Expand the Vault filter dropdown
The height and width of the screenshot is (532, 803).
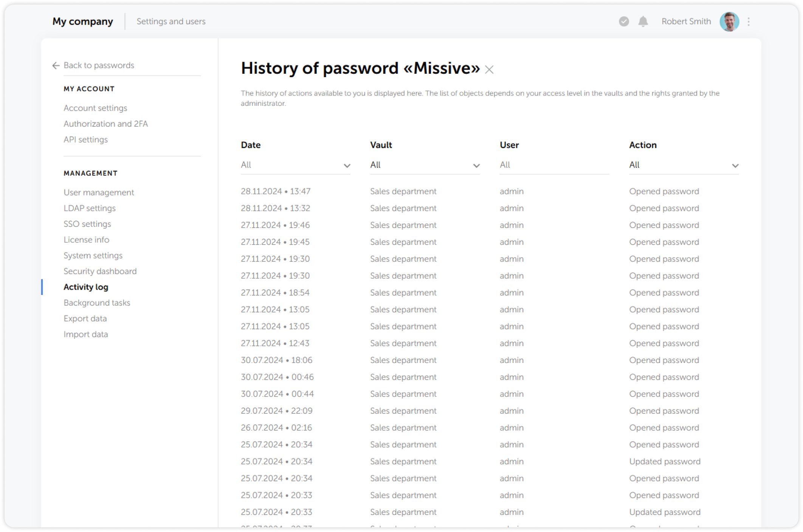coord(425,165)
